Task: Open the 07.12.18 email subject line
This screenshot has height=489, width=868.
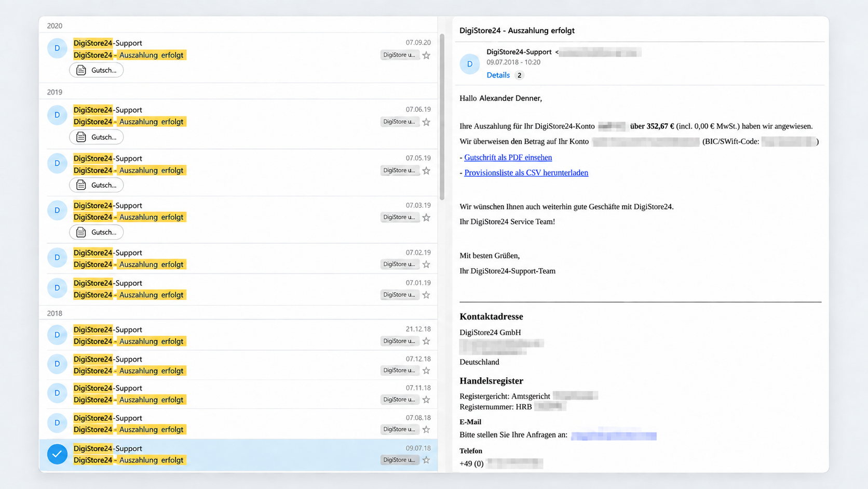Action: (x=129, y=371)
